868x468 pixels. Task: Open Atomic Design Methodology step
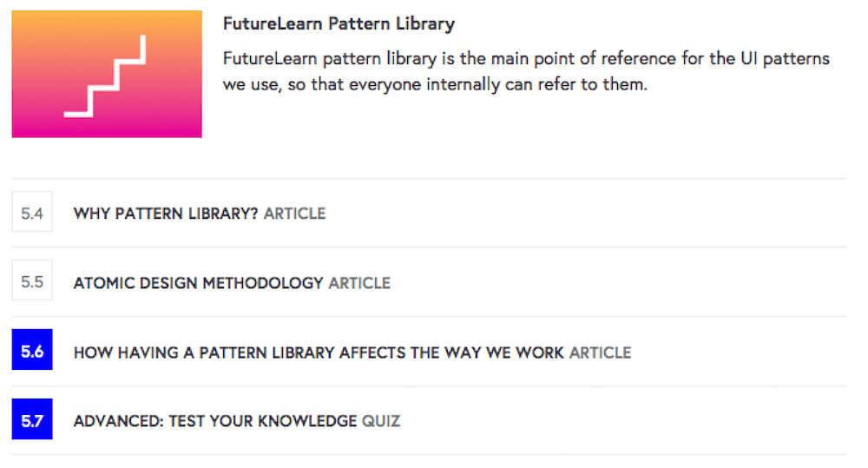point(198,283)
